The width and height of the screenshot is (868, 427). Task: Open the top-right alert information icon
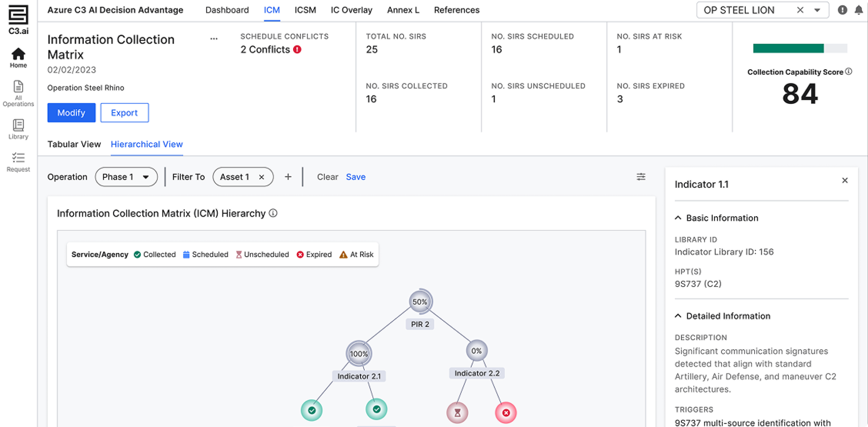point(842,10)
